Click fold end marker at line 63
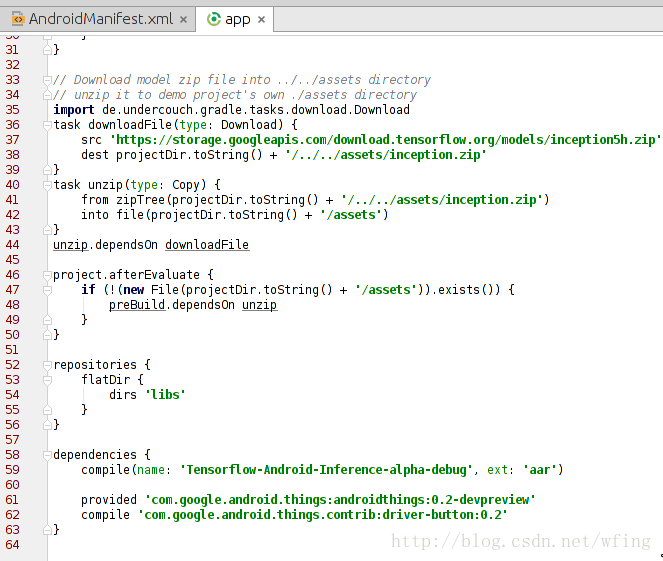The image size is (663, 561). point(47,530)
